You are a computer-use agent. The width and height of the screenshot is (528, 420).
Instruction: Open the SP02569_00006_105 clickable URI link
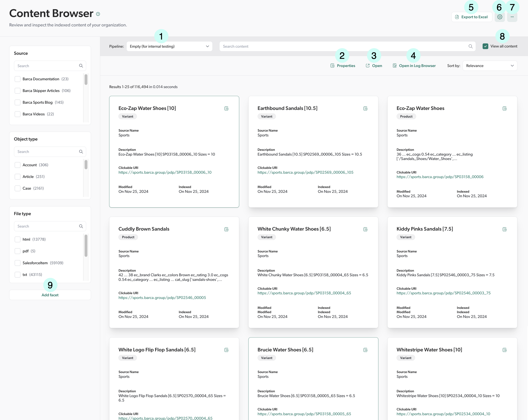pos(305,172)
